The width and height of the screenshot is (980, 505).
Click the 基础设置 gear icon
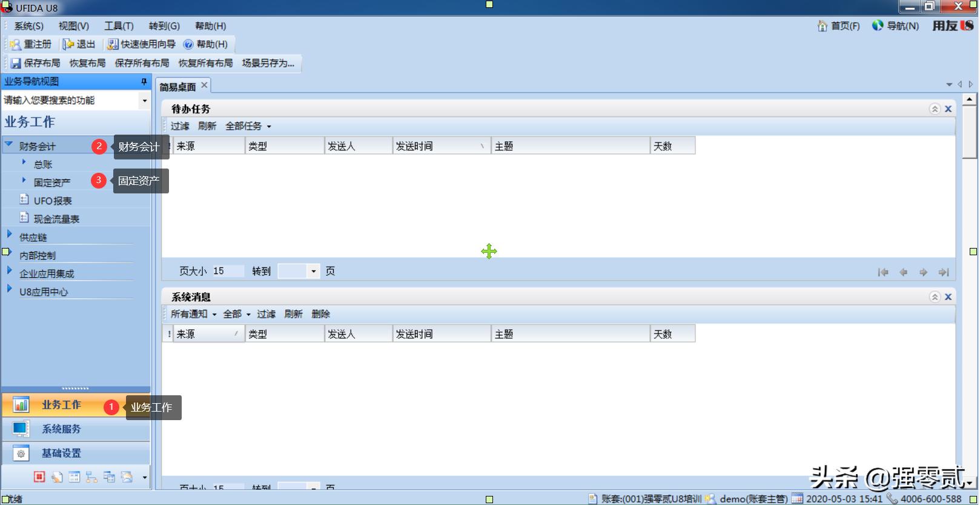(x=21, y=453)
